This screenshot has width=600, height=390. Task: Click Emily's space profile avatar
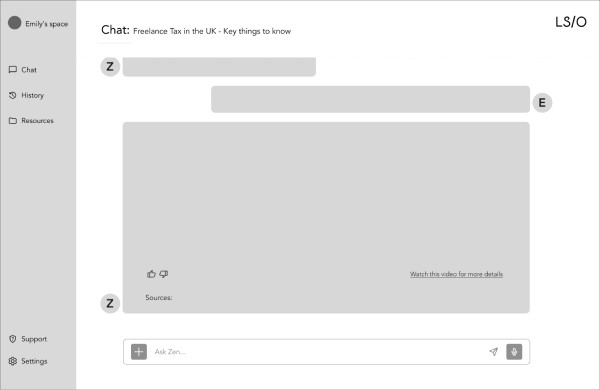point(15,23)
